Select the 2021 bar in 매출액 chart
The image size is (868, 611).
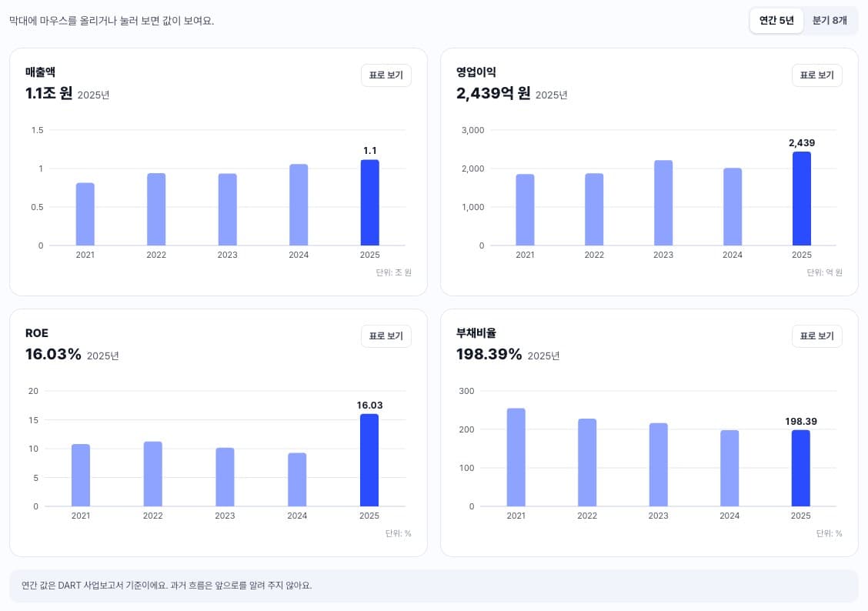[x=85, y=214]
